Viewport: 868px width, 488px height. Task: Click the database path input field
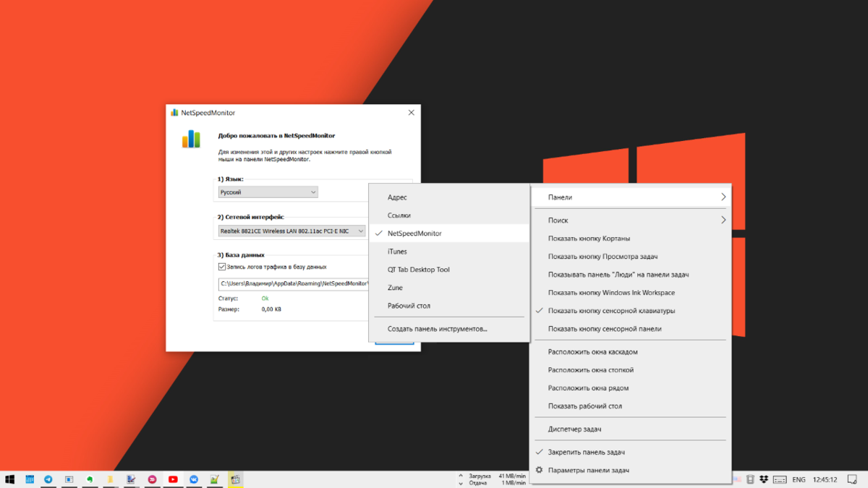[294, 283]
